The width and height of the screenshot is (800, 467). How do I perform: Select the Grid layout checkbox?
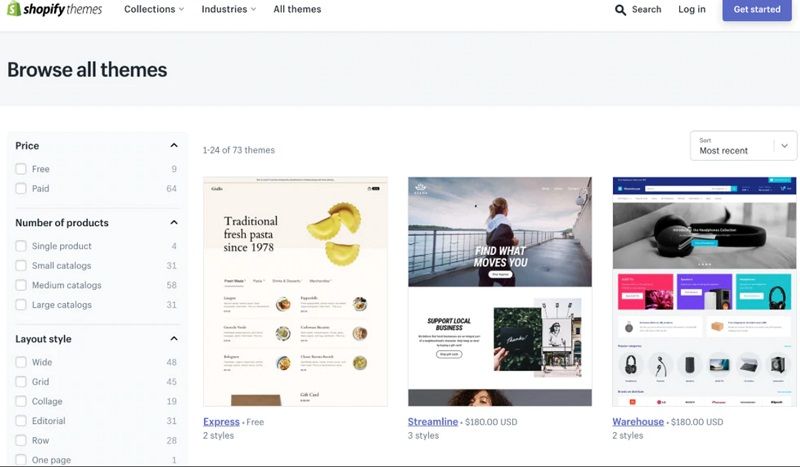click(x=21, y=382)
